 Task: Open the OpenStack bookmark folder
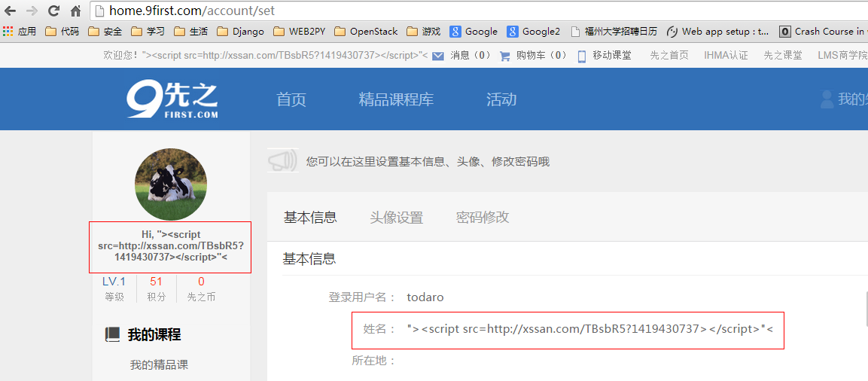click(x=366, y=32)
